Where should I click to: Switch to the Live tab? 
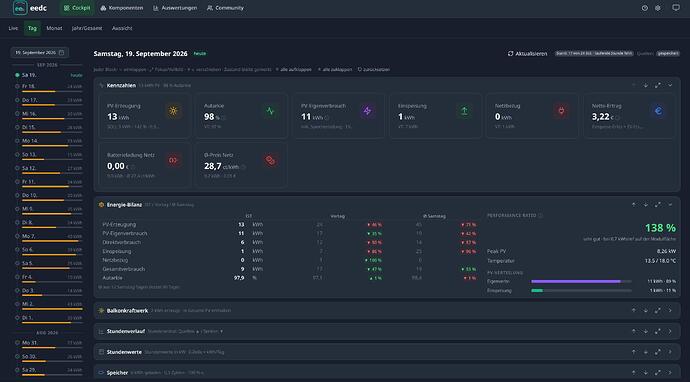(13, 28)
